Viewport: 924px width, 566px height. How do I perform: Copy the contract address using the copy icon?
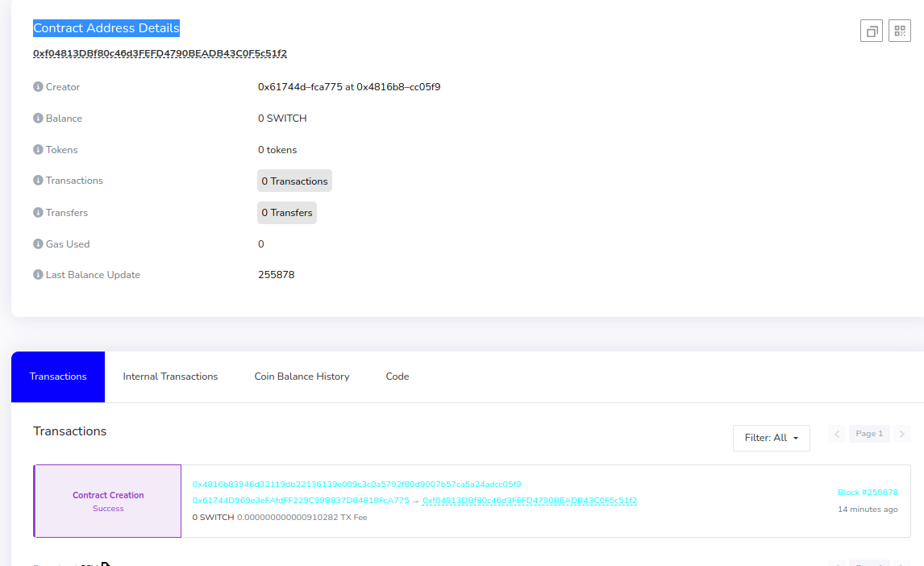pos(871,31)
